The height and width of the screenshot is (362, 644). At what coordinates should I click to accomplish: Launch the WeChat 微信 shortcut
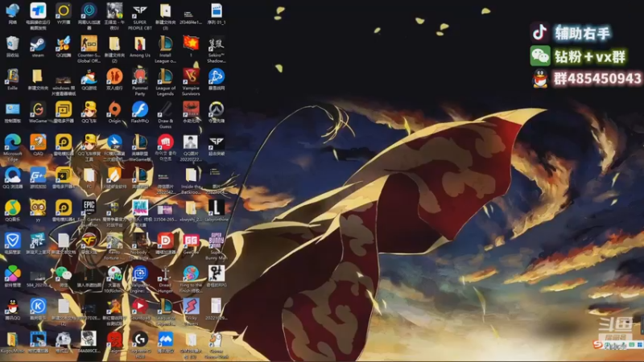(64, 274)
